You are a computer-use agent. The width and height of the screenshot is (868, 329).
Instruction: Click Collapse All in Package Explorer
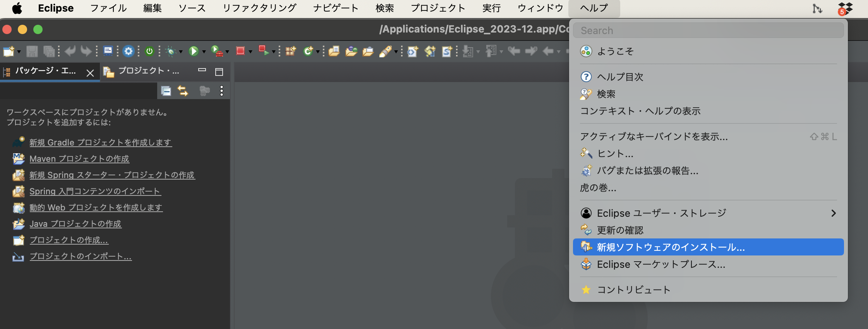click(x=166, y=91)
